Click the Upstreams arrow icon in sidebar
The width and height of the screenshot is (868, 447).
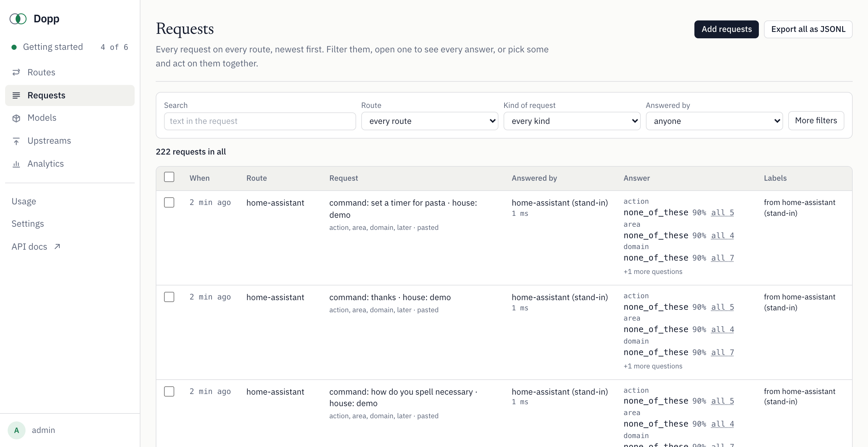point(16,141)
